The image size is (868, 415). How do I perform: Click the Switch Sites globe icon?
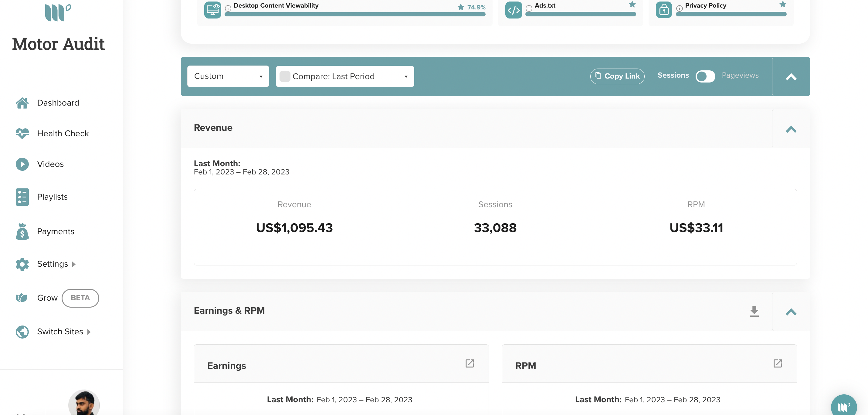point(22,332)
